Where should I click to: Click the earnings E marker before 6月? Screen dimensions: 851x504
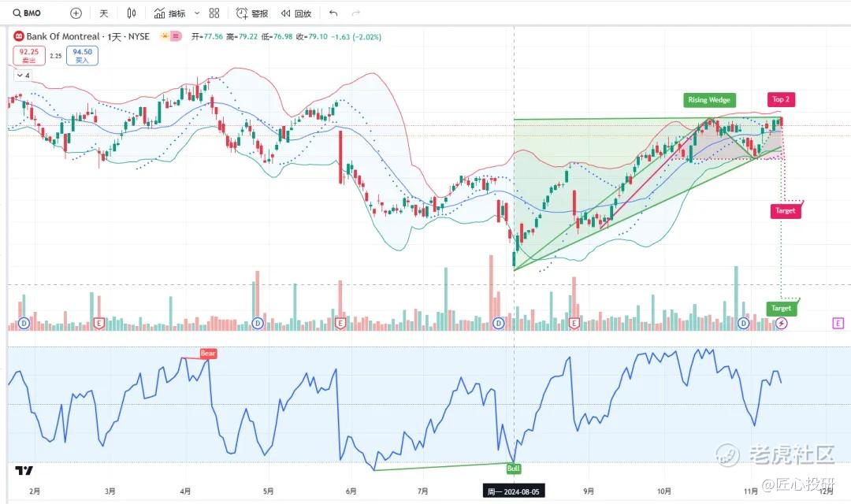click(340, 324)
